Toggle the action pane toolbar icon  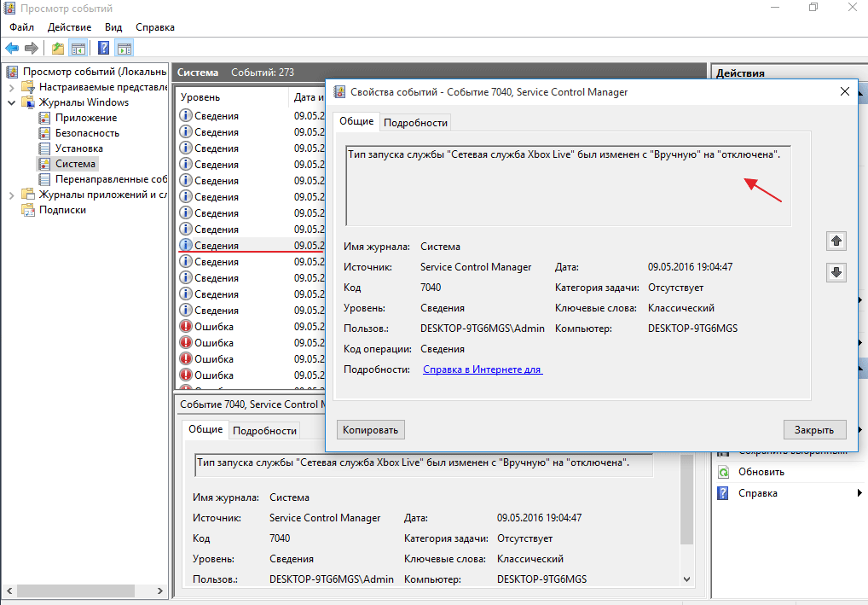pyautogui.click(x=124, y=48)
